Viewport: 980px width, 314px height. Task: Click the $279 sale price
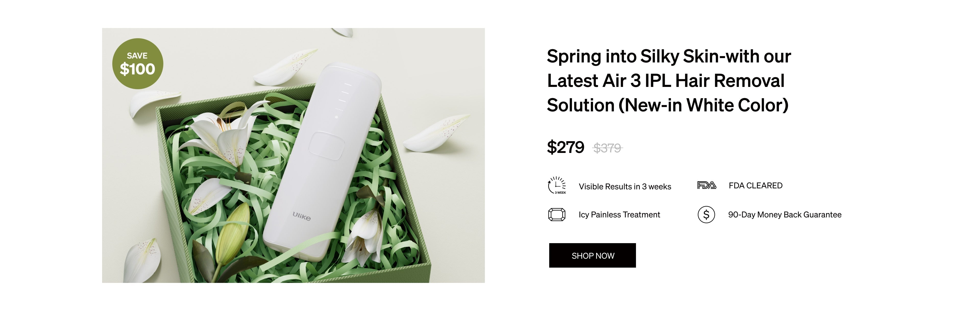pyautogui.click(x=565, y=147)
